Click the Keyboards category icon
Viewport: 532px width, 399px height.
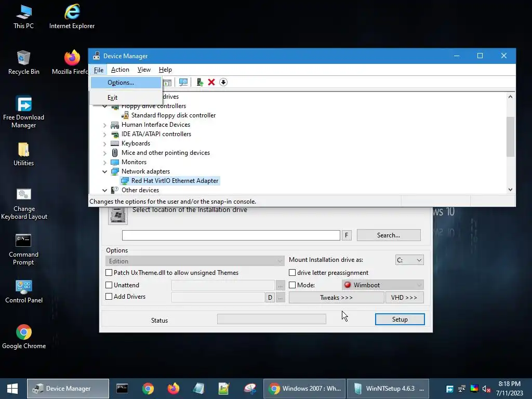click(x=115, y=143)
